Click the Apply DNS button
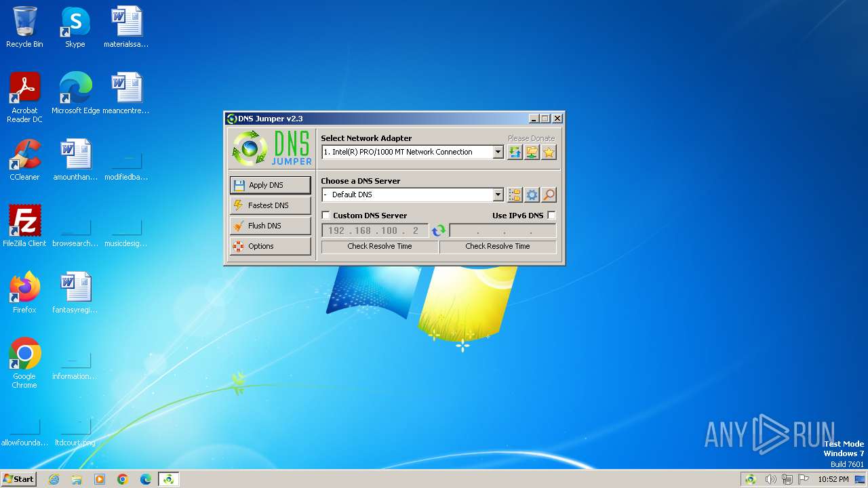868x488 pixels. (270, 185)
